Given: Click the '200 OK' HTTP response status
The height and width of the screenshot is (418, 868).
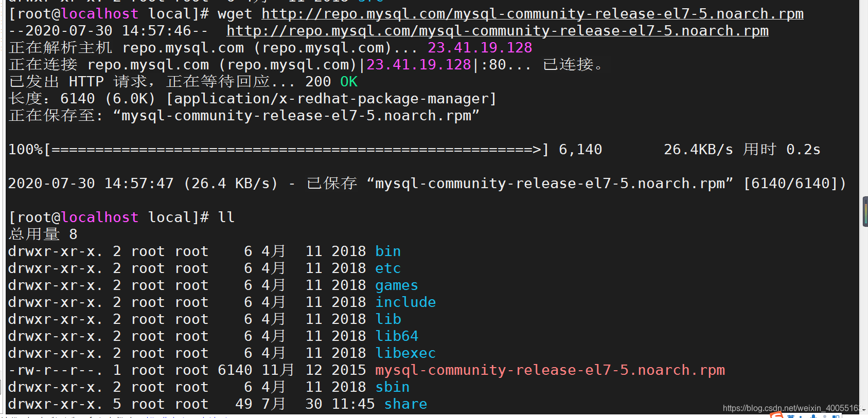Looking at the screenshot, I should point(331,82).
